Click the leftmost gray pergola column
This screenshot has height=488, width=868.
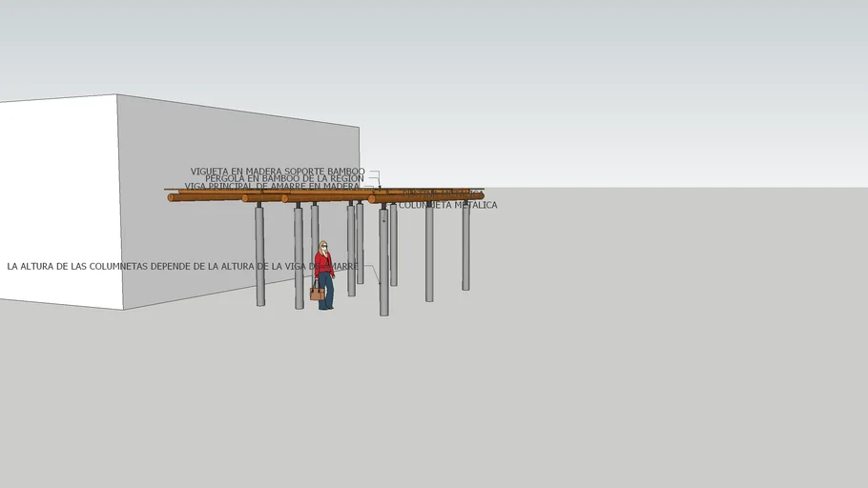[x=259, y=255]
